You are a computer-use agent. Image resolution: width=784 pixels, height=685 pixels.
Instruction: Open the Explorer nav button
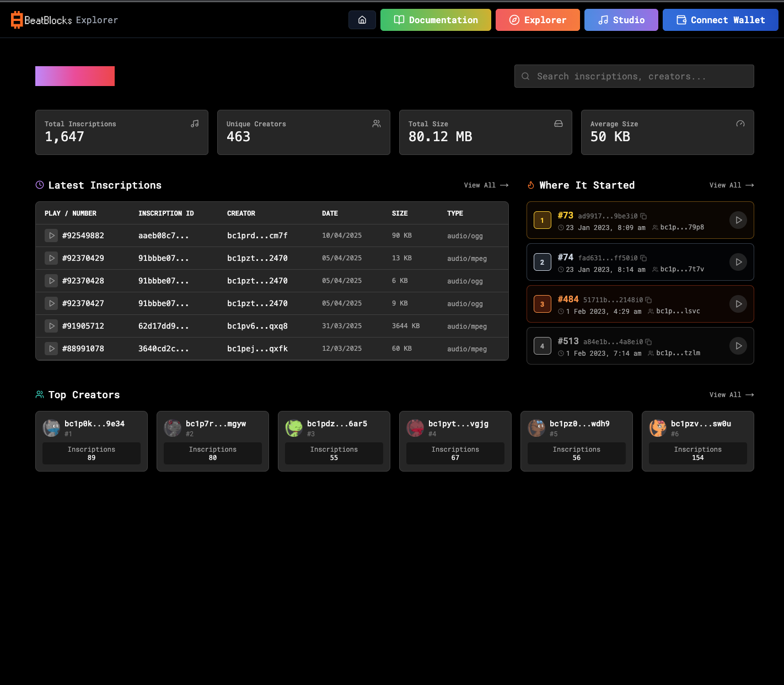(538, 20)
